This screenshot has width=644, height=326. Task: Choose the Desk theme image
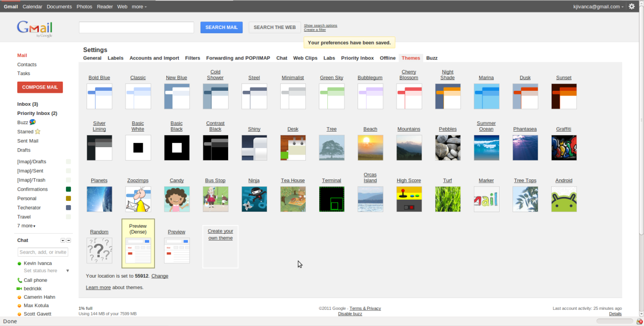293,148
